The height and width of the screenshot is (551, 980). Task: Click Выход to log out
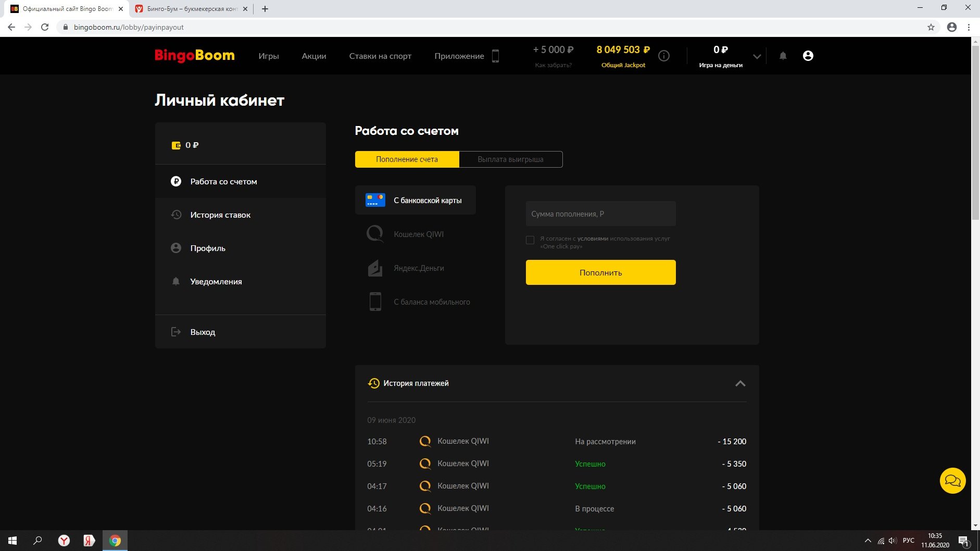(203, 332)
